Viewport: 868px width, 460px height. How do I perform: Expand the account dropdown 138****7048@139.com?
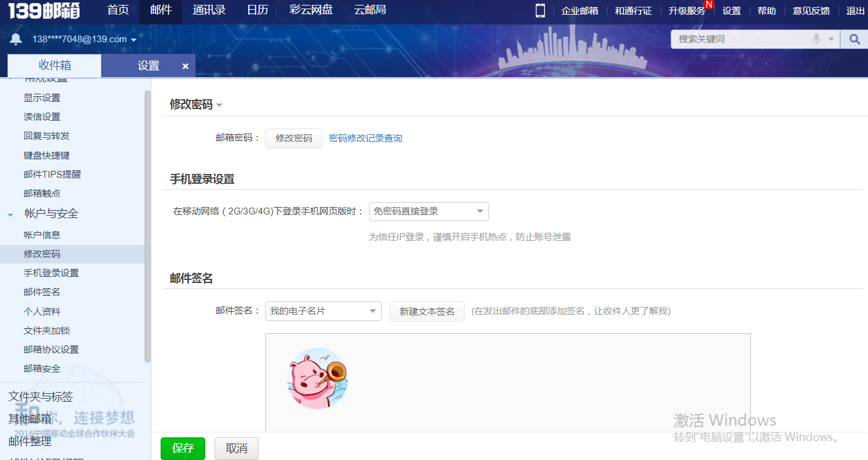click(85, 39)
